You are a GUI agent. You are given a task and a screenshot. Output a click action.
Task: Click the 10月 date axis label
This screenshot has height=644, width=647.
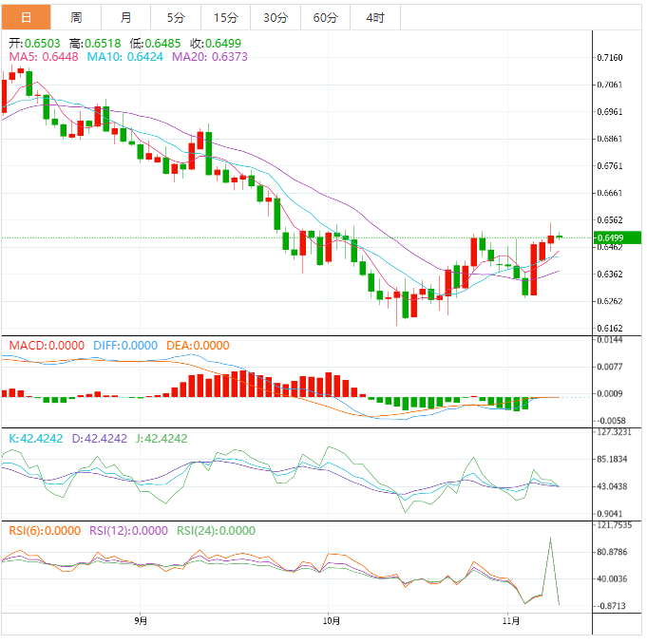330,620
